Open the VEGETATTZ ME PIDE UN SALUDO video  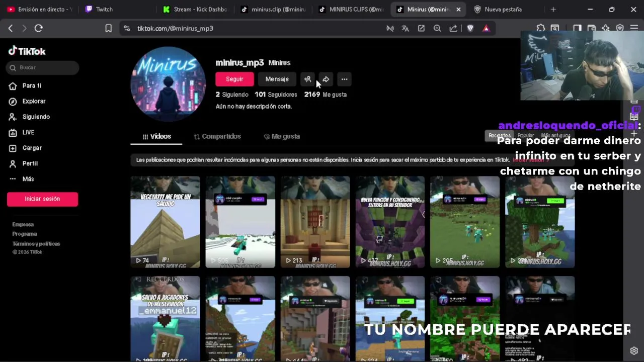click(166, 222)
